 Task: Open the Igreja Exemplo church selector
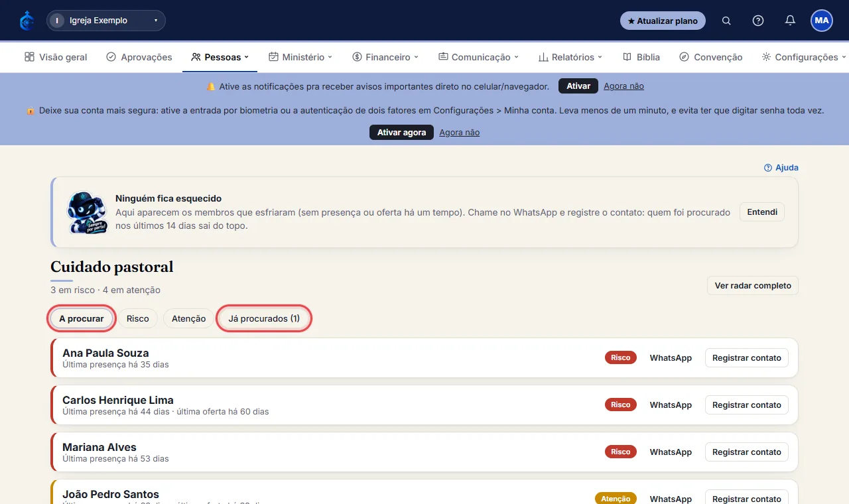pos(106,21)
